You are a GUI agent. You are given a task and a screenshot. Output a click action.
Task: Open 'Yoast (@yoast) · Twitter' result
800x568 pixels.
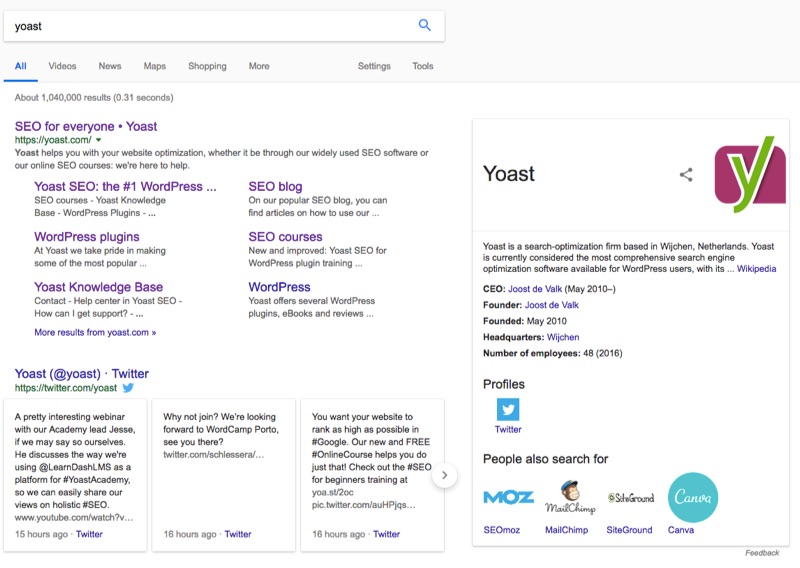click(82, 374)
